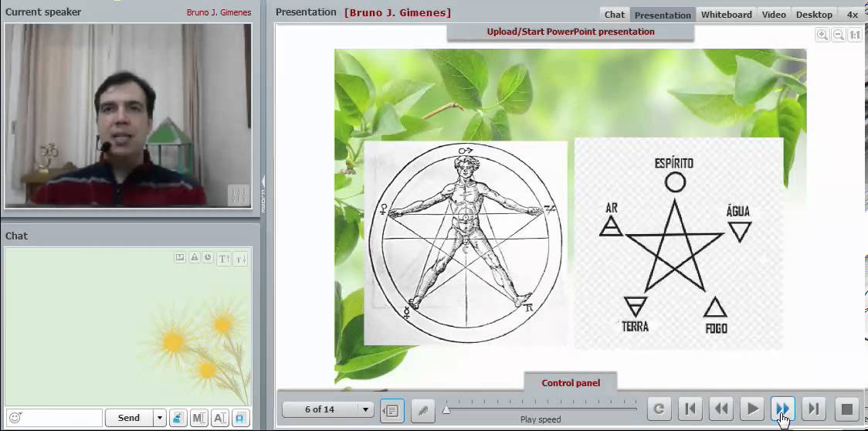Switch to the Video tab
Screen dimensions: 868x431
pos(774,15)
